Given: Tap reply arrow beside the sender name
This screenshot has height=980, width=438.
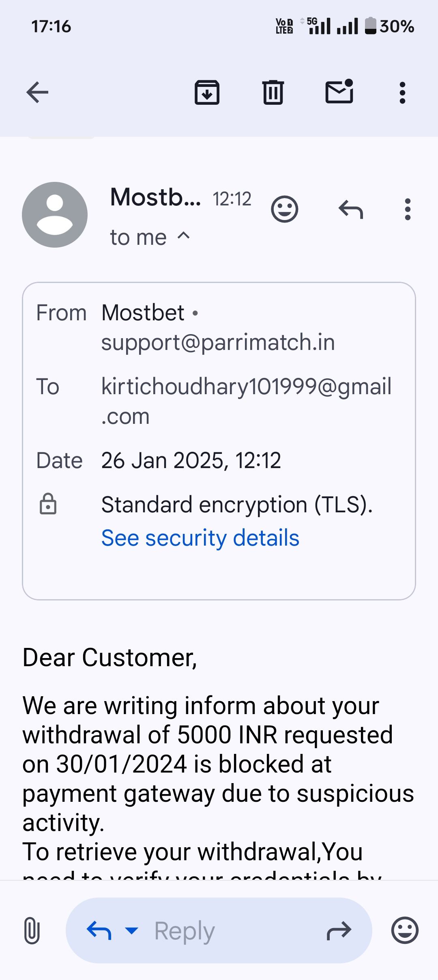Looking at the screenshot, I should tap(351, 209).
